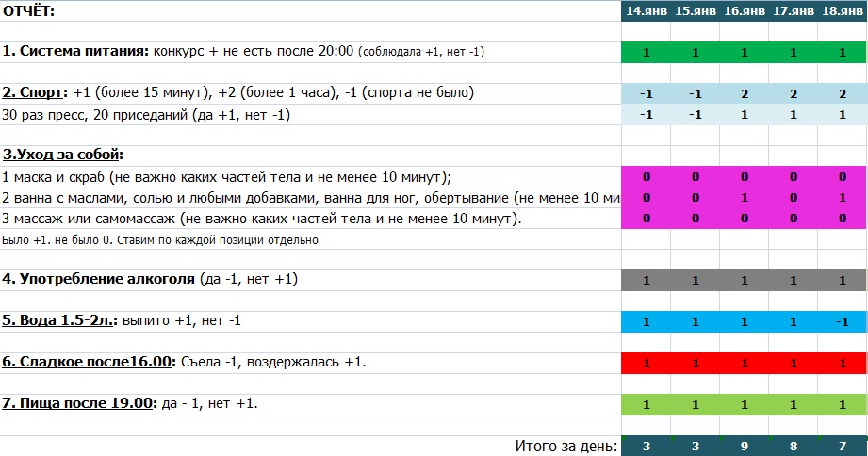
Task: Select Вода value 1 under 17.янв
Action: click(794, 321)
